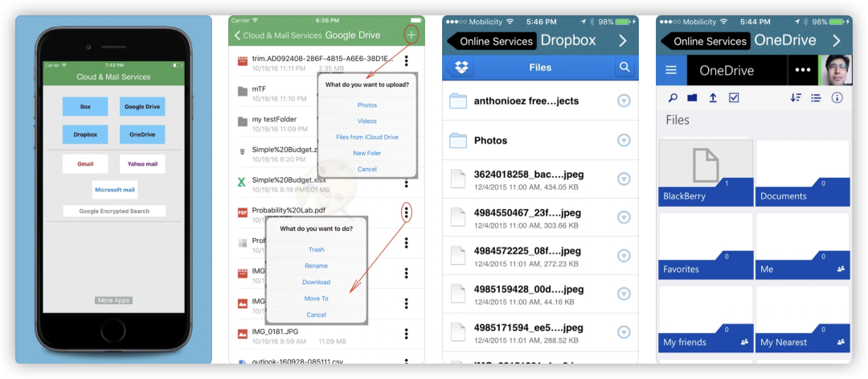Expand options arrow for 4984550467_23f jpeg
868x379 pixels.
[x=624, y=217]
